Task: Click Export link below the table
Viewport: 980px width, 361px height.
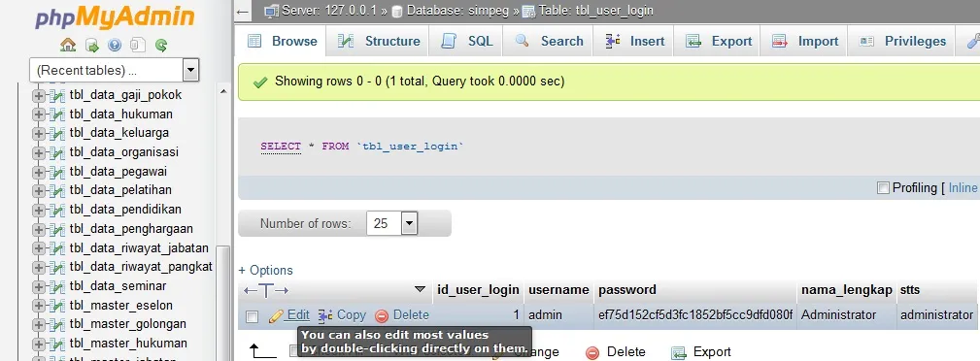Action: tap(712, 352)
